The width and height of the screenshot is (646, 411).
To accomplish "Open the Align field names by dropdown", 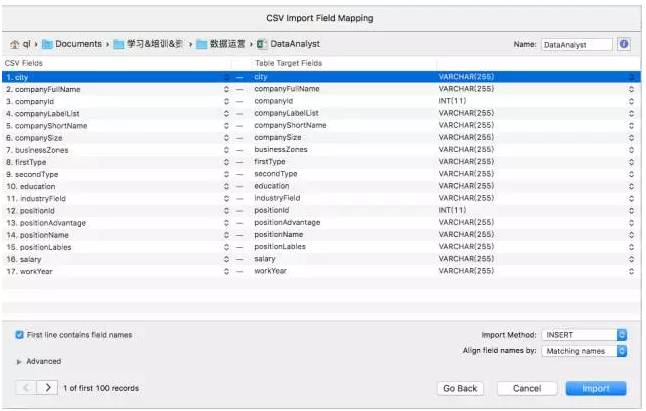I will pos(584,351).
